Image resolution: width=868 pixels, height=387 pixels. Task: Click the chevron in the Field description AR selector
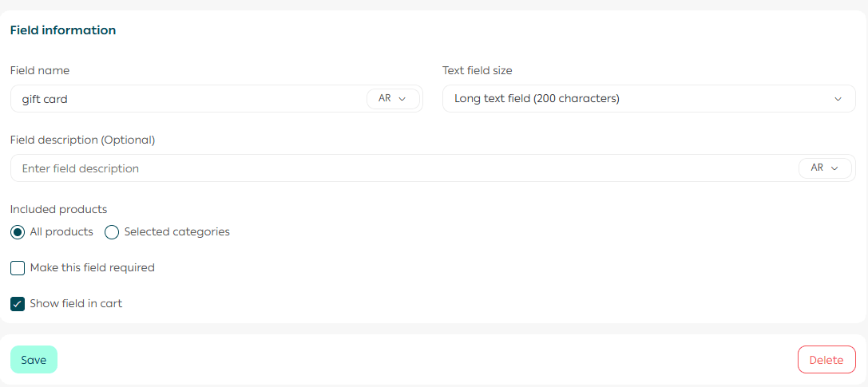tap(834, 168)
